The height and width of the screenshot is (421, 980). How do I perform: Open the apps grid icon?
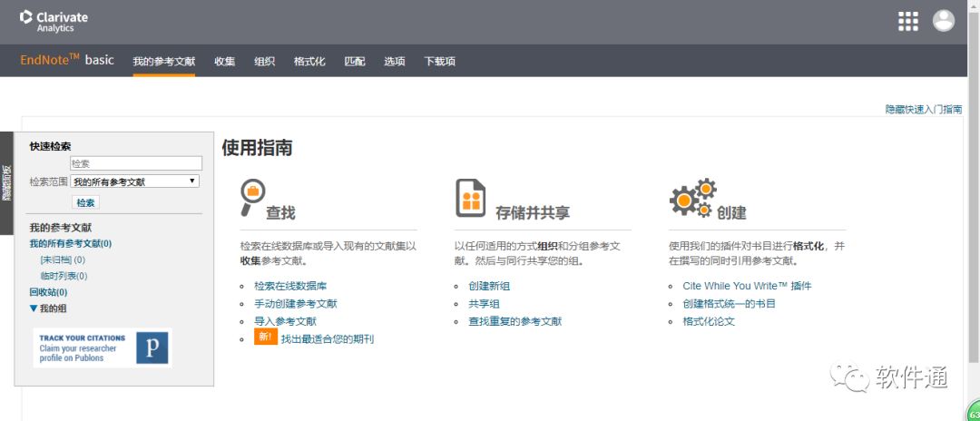[x=908, y=21]
